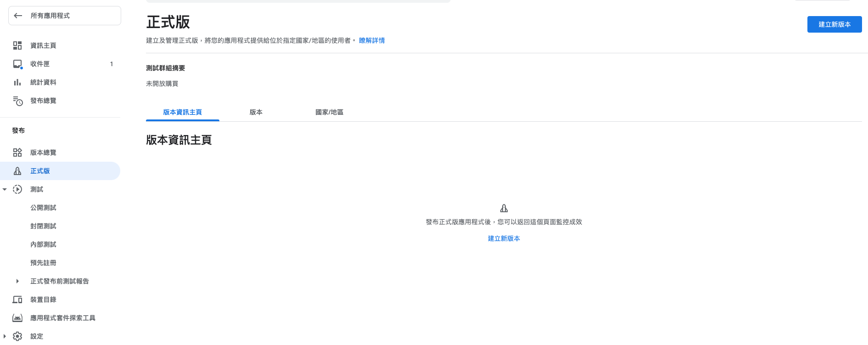Click the centered 建立新版本 link
The height and width of the screenshot is (345, 868).
[x=504, y=238]
